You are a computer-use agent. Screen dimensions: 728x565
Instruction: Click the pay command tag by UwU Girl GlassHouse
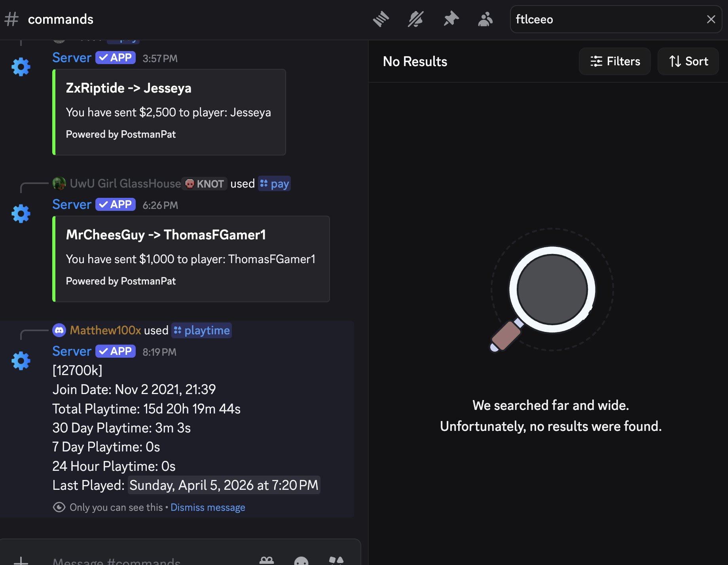pos(275,184)
